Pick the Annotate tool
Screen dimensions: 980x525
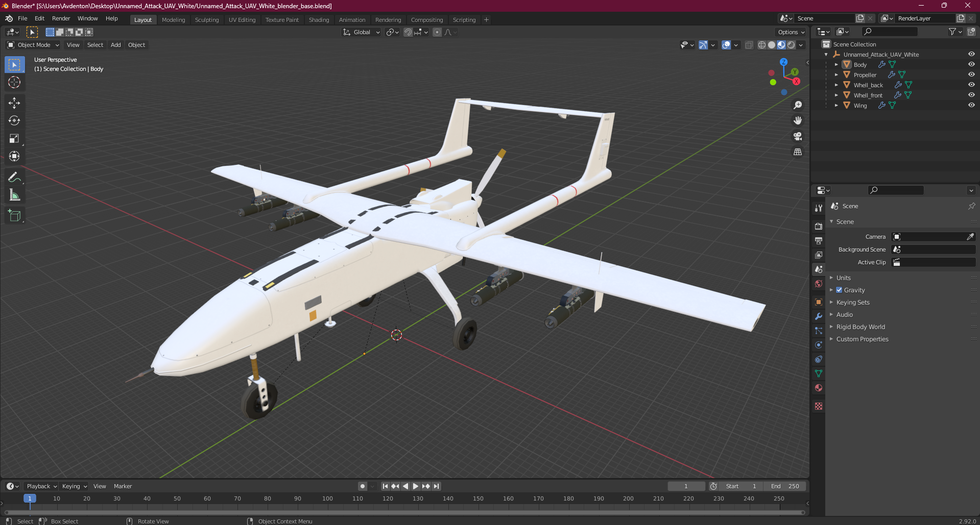coord(14,177)
